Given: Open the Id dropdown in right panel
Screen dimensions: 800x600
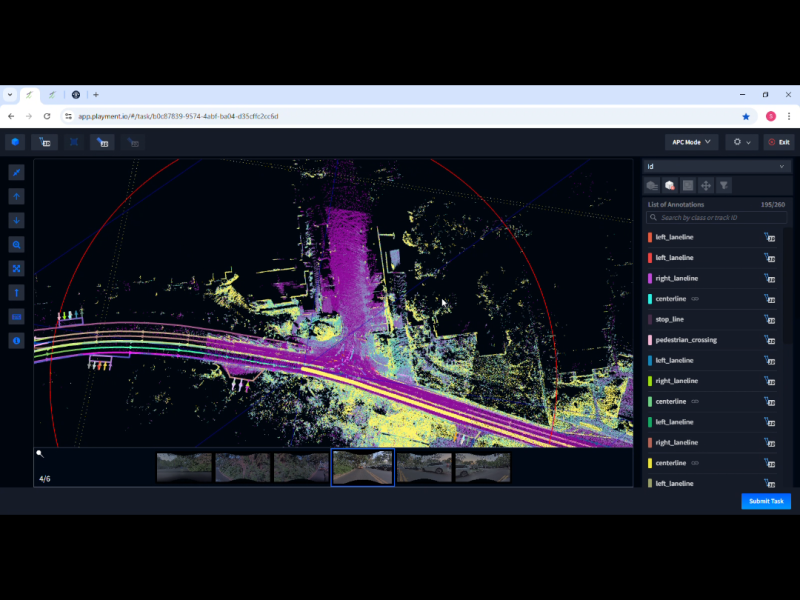Looking at the screenshot, I should click(x=716, y=166).
